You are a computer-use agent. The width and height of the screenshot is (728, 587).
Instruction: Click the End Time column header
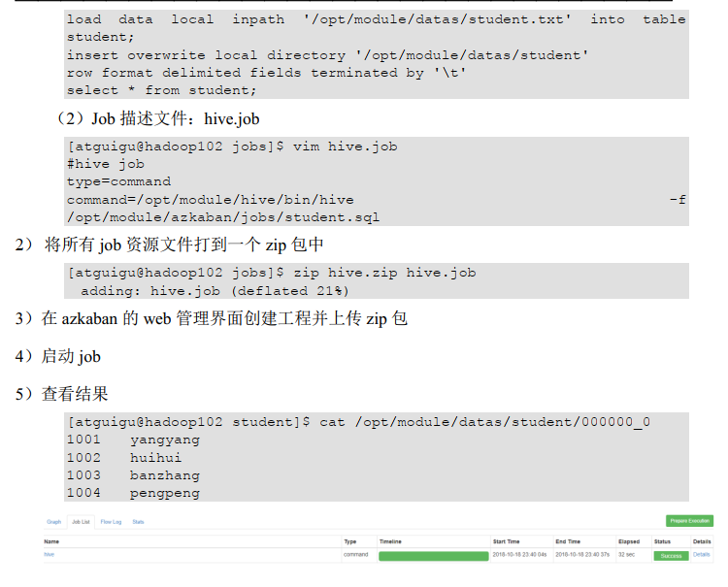568,541
